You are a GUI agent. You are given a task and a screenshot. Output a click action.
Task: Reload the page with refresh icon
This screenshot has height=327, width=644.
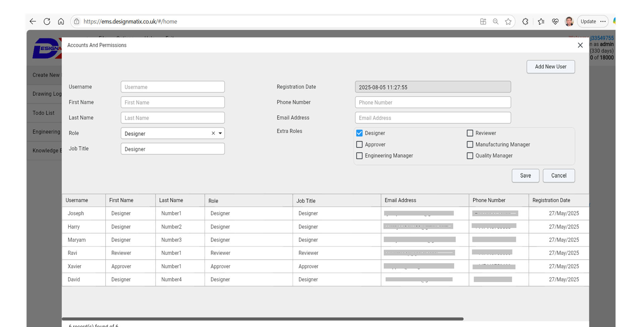[47, 21]
